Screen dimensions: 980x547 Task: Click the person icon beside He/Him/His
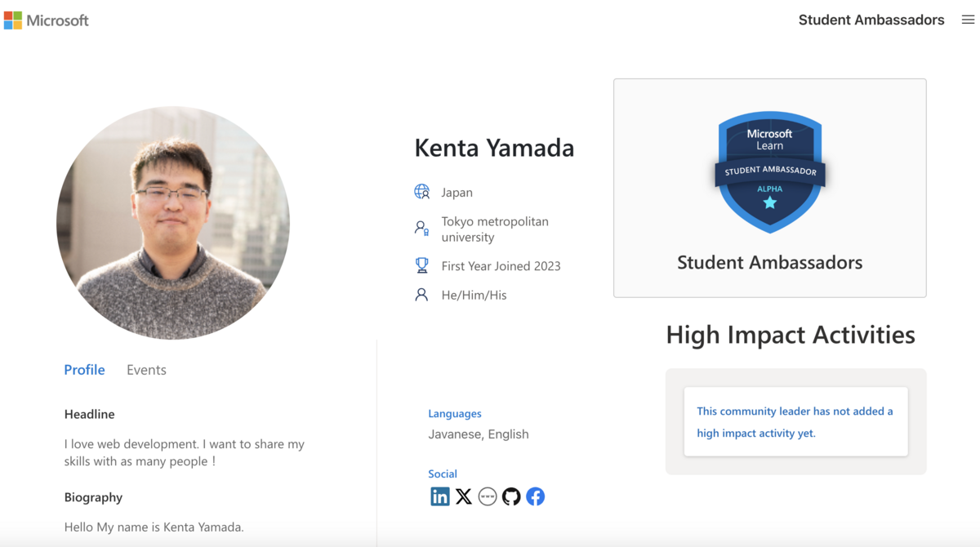(421, 295)
